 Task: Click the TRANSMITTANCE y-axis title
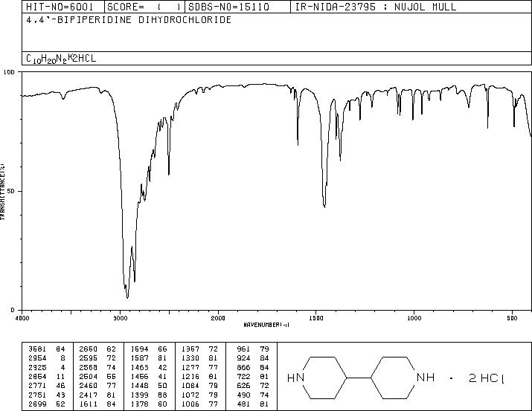click(x=3, y=192)
